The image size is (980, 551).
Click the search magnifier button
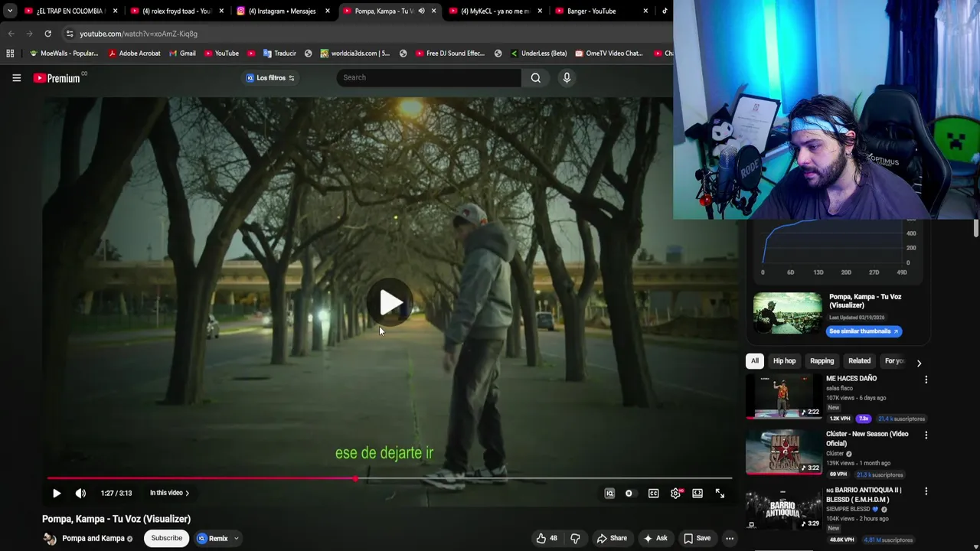click(x=536, y=77)
